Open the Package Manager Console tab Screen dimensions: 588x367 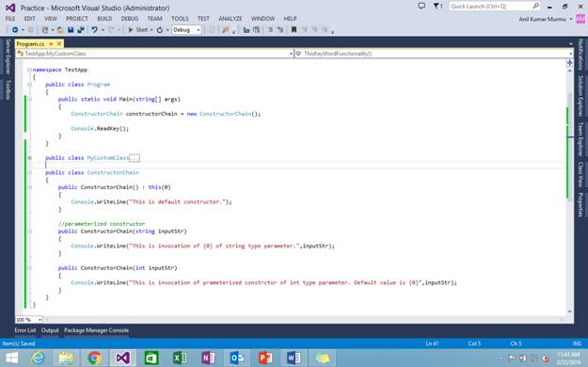pyautogui.click(x=96, y=330)
